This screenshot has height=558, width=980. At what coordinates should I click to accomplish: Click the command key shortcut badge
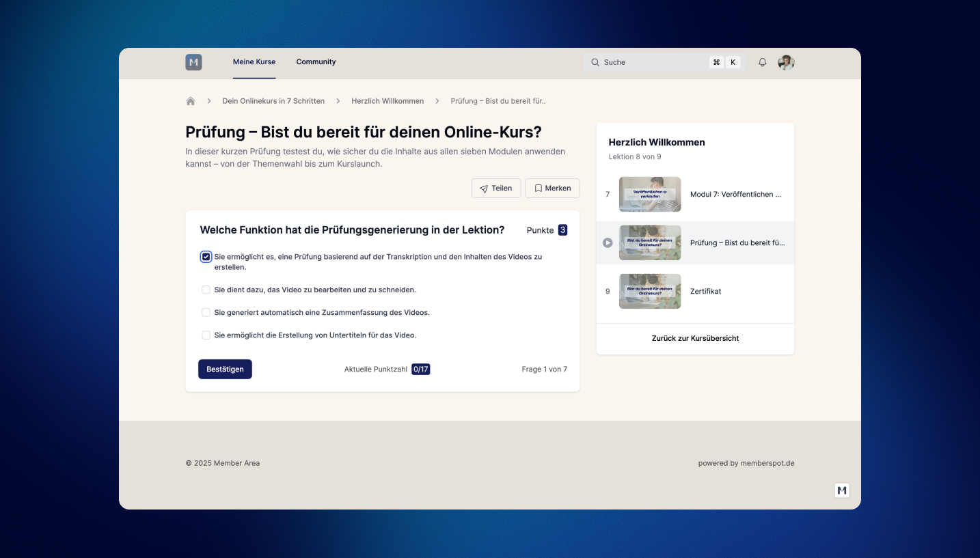click(x=716, y=62)
